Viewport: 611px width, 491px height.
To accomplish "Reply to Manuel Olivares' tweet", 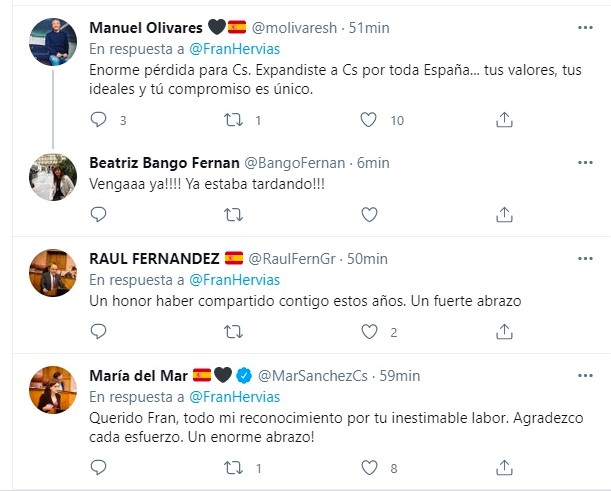I will click(x=97, y=120).
